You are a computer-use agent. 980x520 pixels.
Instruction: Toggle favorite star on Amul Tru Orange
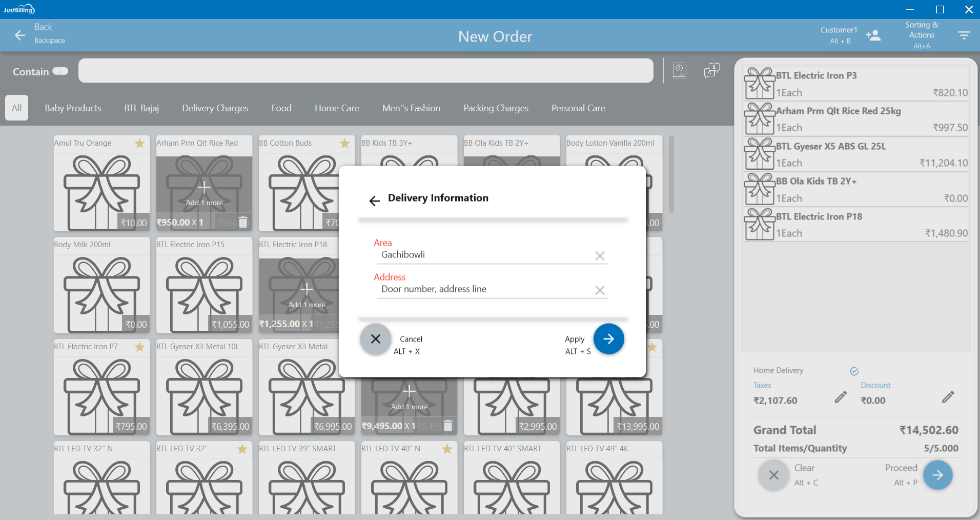[x=139, y=144]
